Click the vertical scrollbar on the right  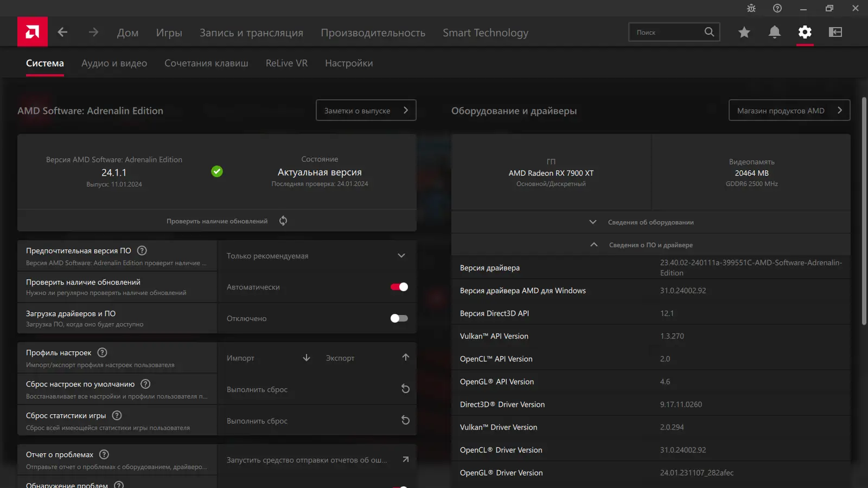tap(864, 211)
